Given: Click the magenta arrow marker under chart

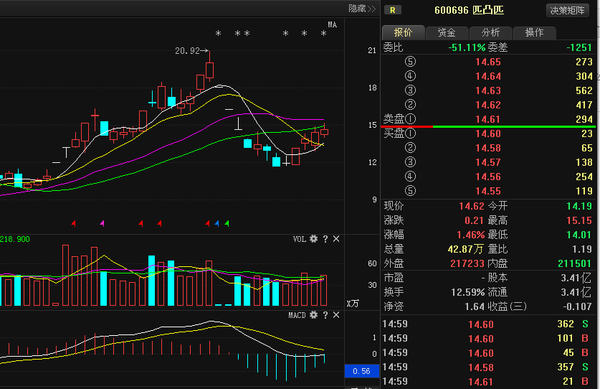Looking at the screenshot, I should coord(102,223).
